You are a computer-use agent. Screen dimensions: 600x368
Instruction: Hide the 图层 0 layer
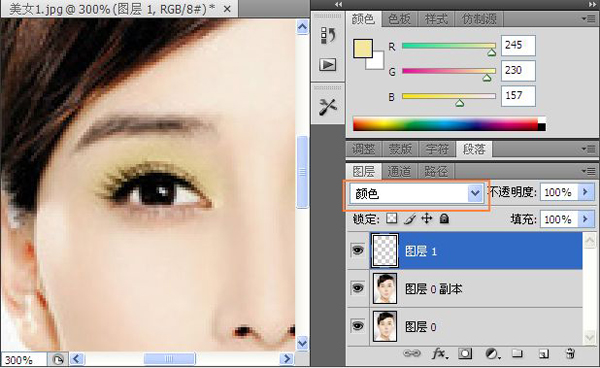tap(358, 326)
